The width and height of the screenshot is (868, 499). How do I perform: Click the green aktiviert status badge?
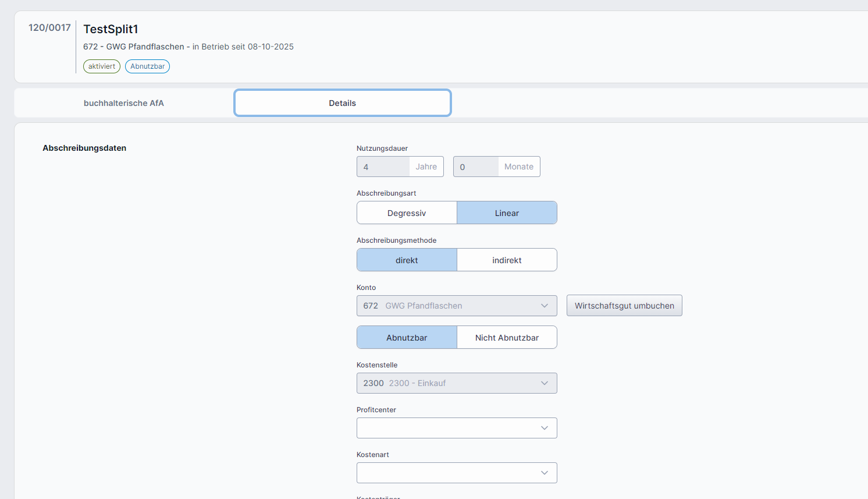click(x=102, y=66)
